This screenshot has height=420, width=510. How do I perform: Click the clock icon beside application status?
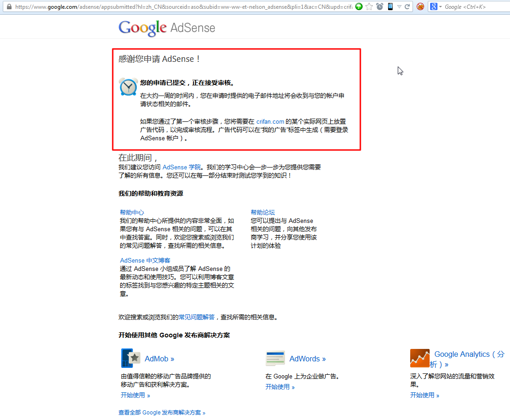tap(128, 87)
